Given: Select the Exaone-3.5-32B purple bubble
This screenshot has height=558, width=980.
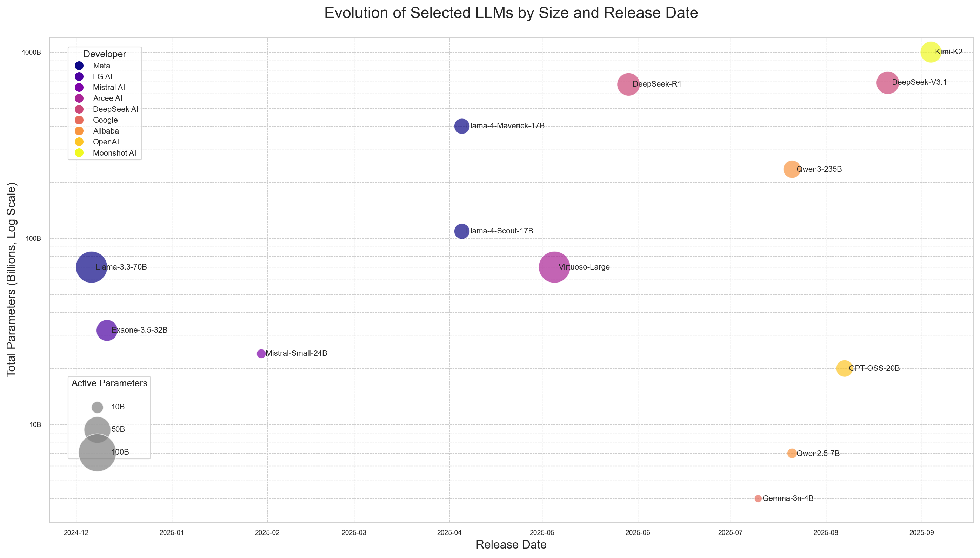Looking at the screenshot, I should click(107, 331).
